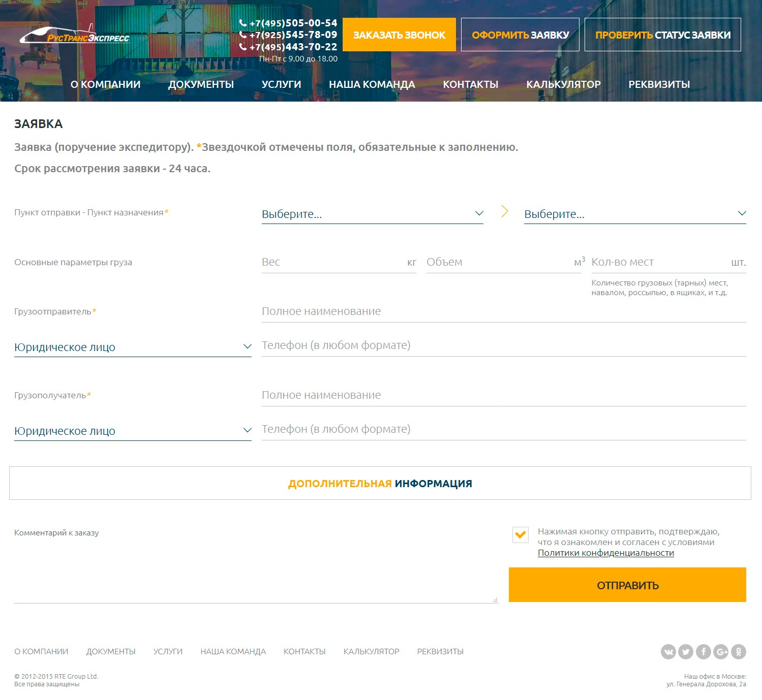Follow the footer "Услуги" link
Screen dimensions: 762x700
(x=168, y=651)
